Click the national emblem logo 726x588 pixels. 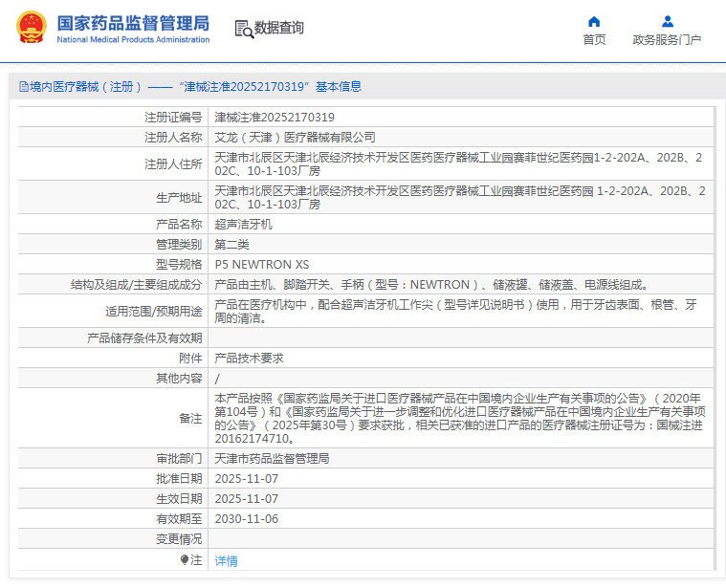pos(30,28)
